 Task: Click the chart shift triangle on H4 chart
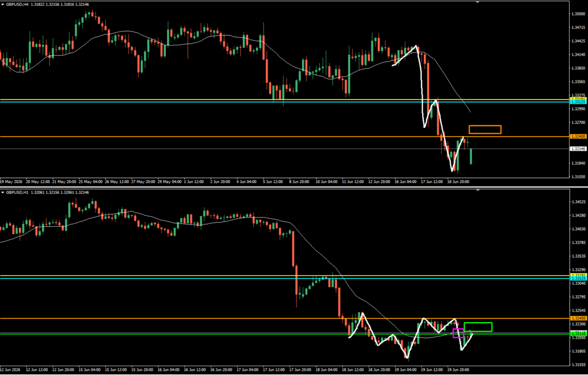tap(477, 2)
